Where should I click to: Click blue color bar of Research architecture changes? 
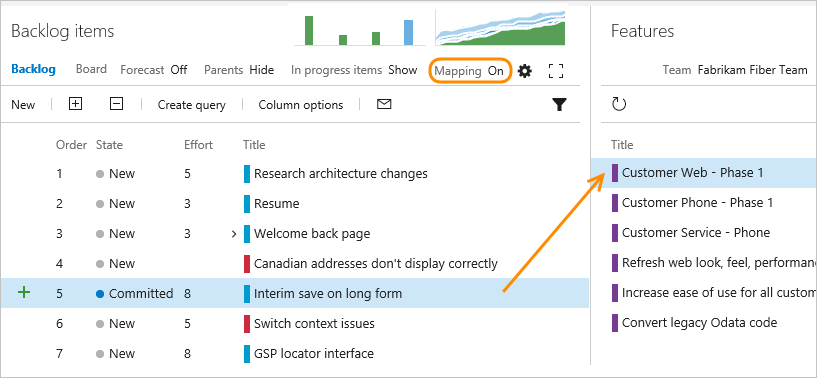tap(247, 174)
